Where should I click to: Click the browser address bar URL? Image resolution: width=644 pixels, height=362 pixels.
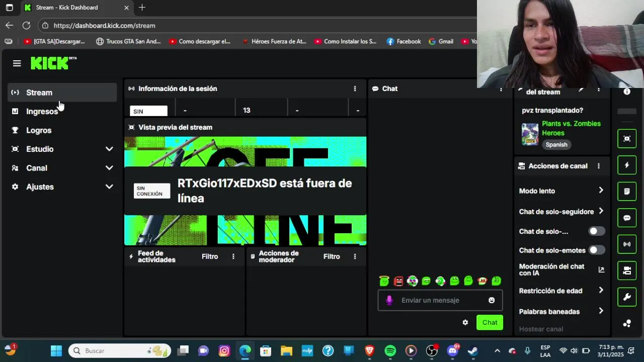coord(104,25)
